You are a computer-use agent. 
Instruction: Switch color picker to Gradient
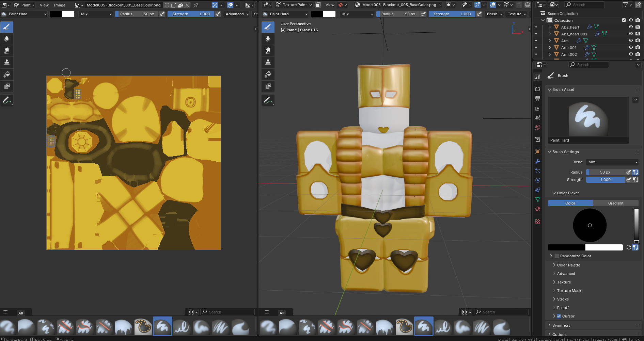click(x=615, y=203)
